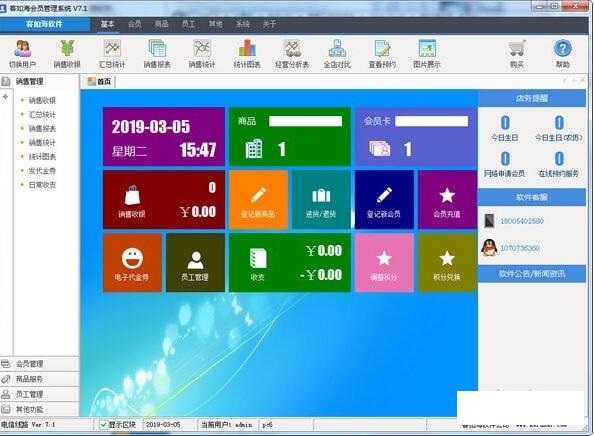Click the 软件客服 panel header
594x436 pixels.
[532, 197]
